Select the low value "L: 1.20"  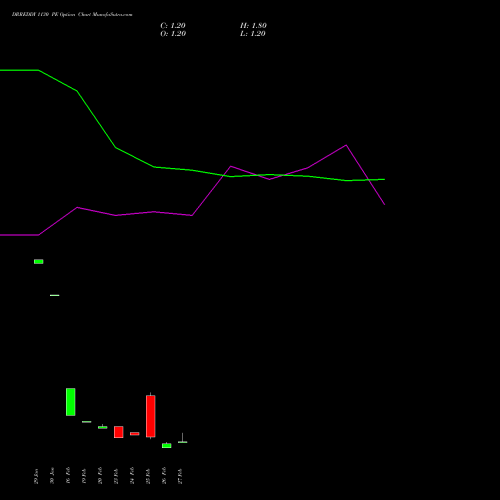pos(253,34)
